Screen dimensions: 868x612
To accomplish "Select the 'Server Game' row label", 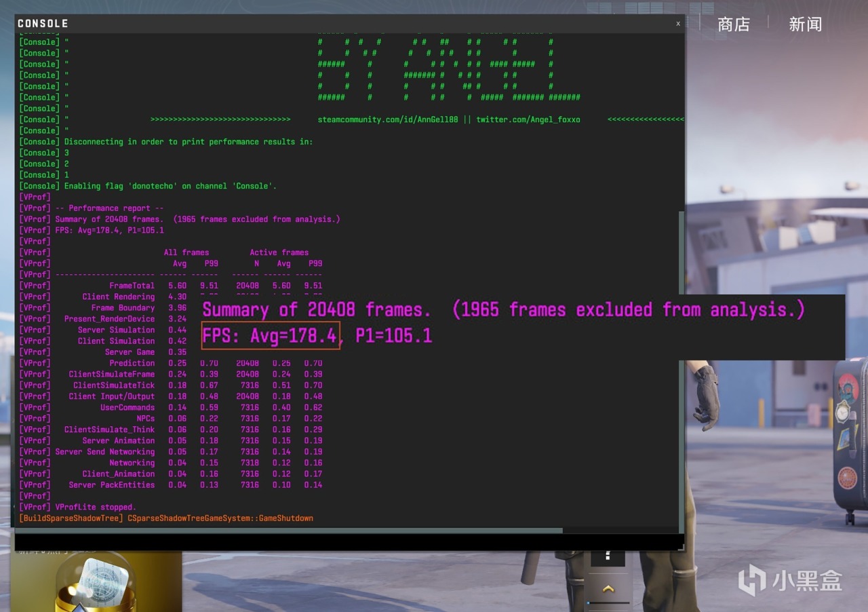I will [130, 352].
